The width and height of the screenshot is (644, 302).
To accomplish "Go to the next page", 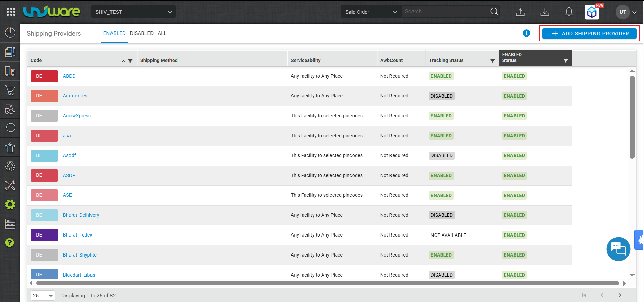I will coord(620,295).
